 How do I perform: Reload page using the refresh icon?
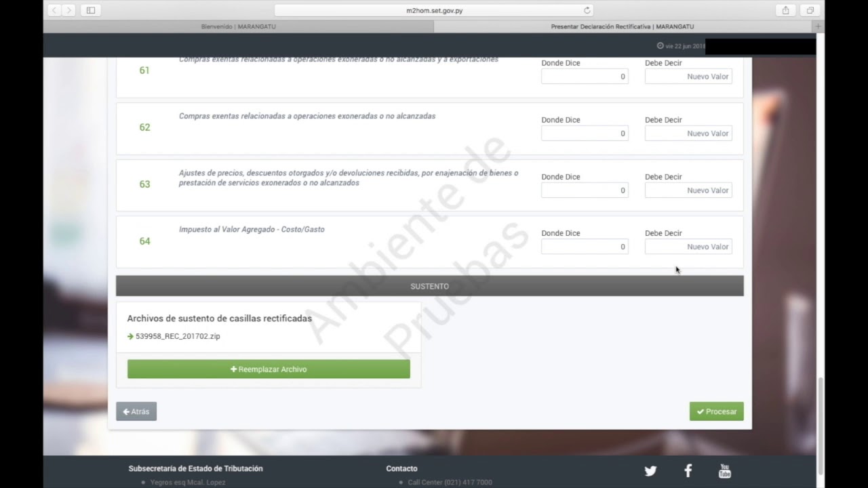click(x=587, y=10)
